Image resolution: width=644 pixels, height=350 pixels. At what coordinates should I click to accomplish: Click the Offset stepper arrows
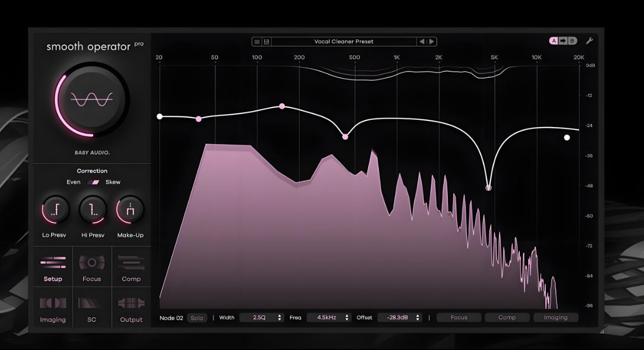pyautogui.click(x=418, y=317)
